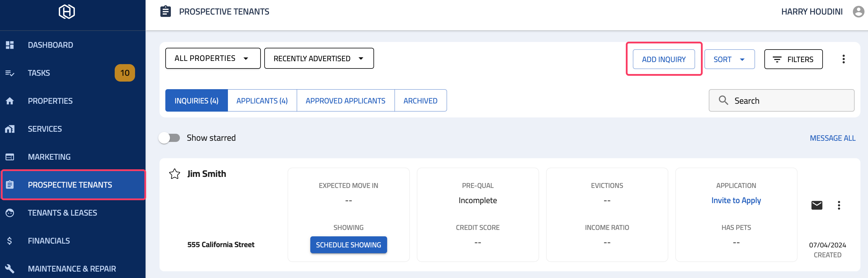868x278 pixels.
Task: Focus the Search input field
Action: coord(781,101)
